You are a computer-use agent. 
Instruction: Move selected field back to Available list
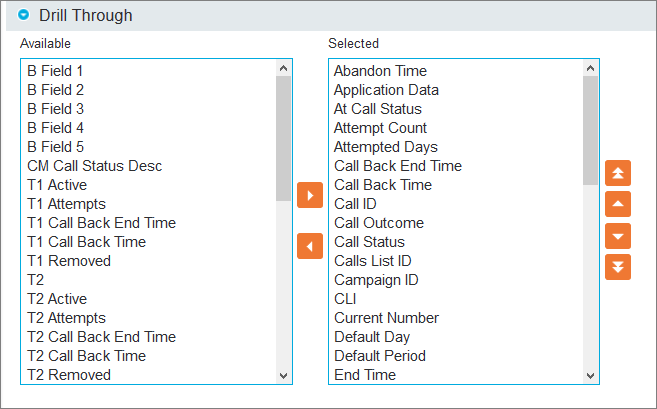(310, 246)
